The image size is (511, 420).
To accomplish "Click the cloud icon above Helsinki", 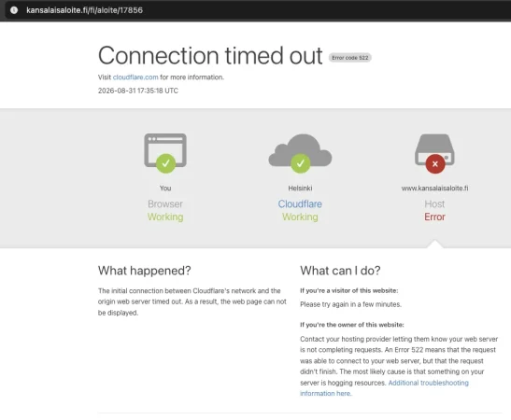I will [x=300, y=153].
